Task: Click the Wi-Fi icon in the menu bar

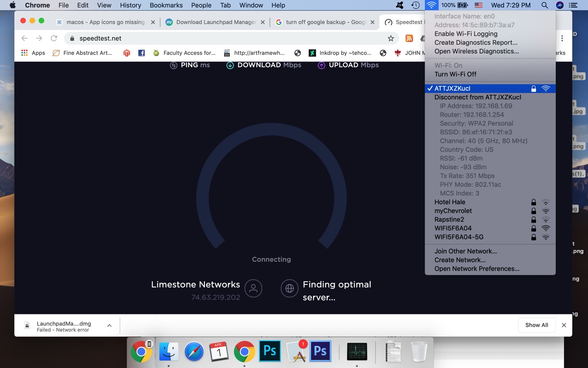Action: [x=431, y=5]
